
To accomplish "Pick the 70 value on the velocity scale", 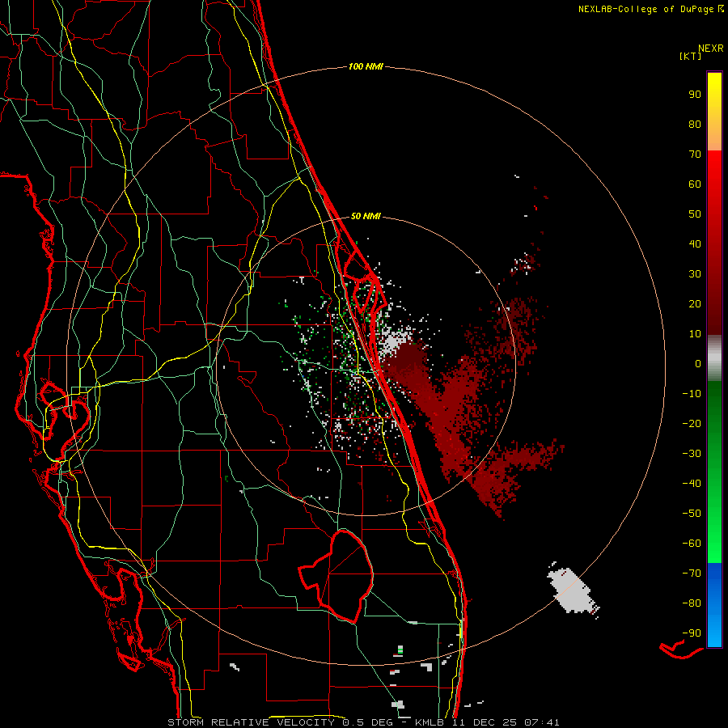I will pos(695,154).
